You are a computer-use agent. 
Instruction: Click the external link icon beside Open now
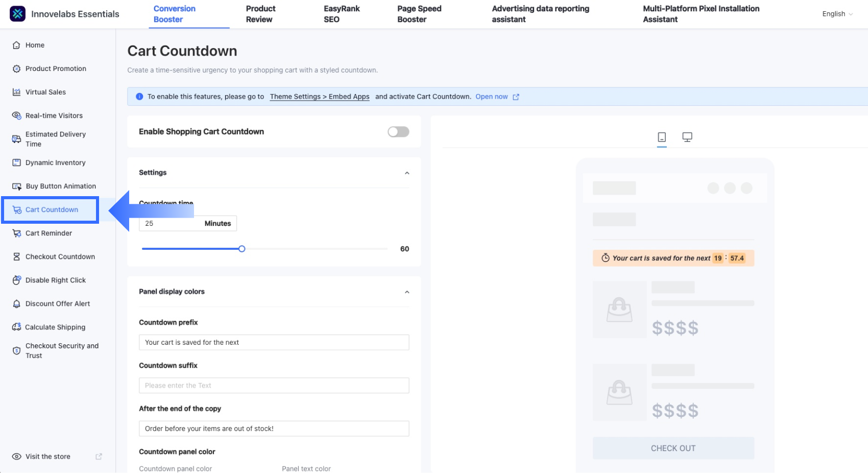coord(516,97)
